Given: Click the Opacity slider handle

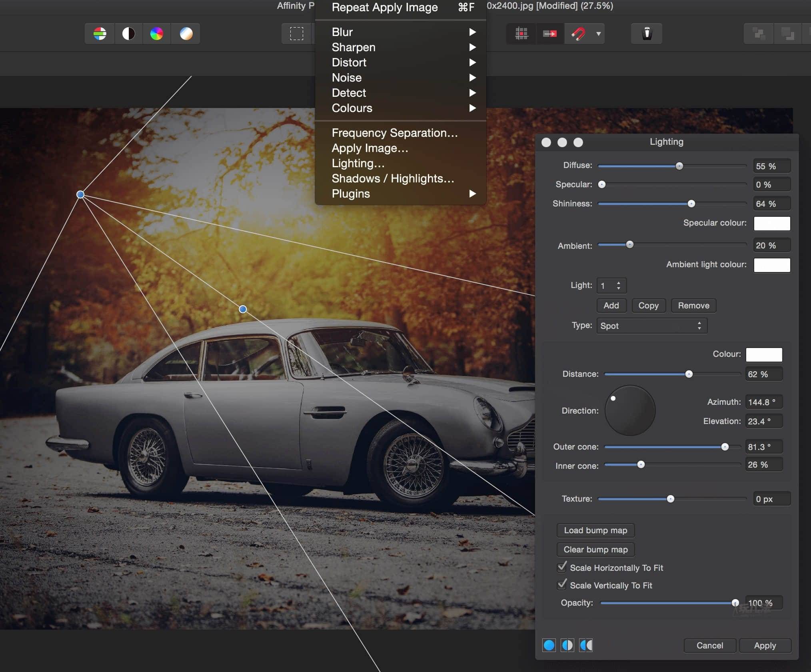Looking at the screenshot, I should pyautogui.click(x=735, y=603).
